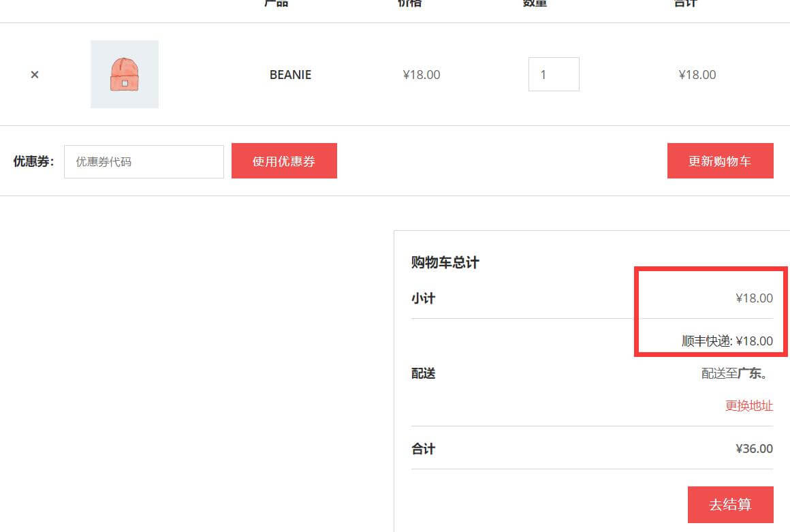Select the 顺丰快递 shipping option text
The image size is (790, 532).
tap(727, 341)
